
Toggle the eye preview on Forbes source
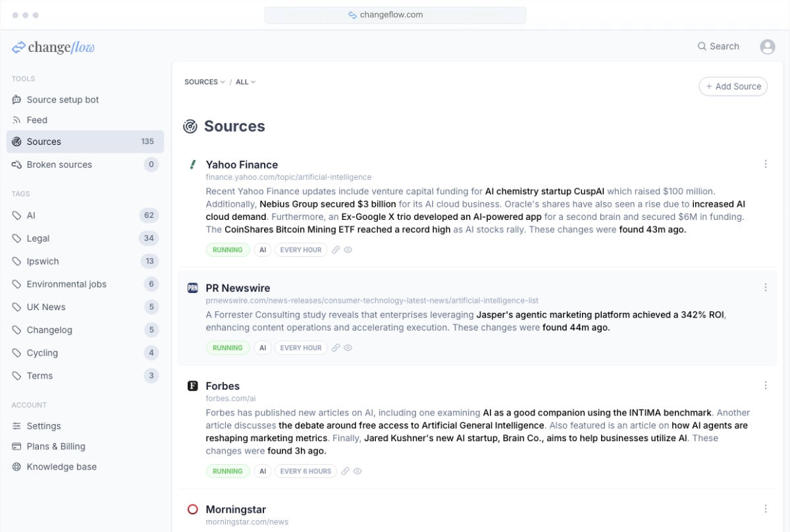coord(357,471)
